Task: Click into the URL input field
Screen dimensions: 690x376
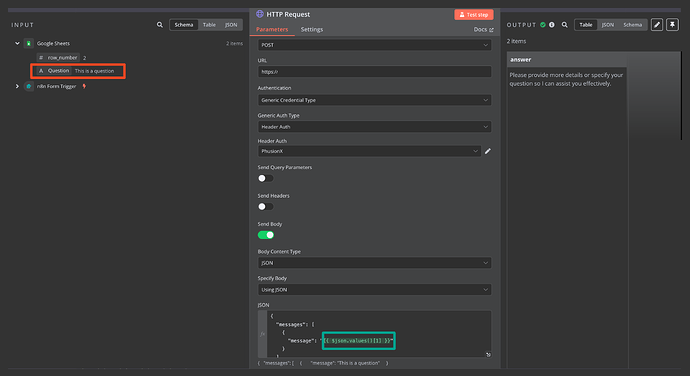Action: pyautogui.click(x=374, y=72)
